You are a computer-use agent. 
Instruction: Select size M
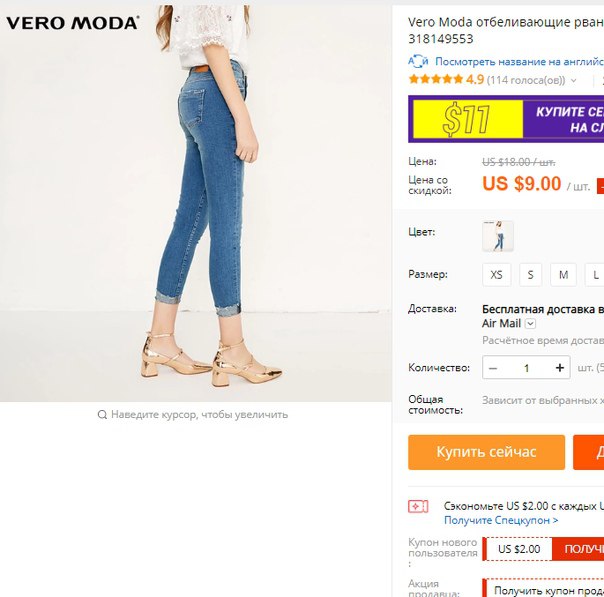(563, 275)
